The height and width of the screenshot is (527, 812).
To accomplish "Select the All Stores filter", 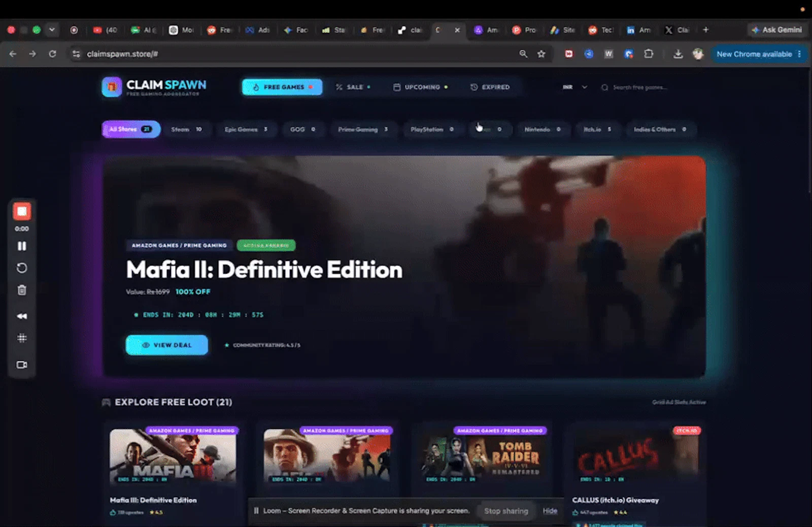I will (131, 129).
